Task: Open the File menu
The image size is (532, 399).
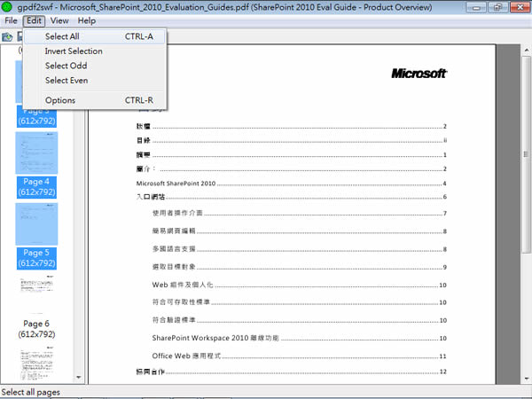Action: tap(11, 20)
